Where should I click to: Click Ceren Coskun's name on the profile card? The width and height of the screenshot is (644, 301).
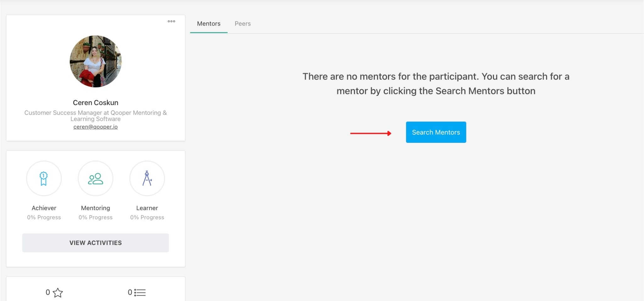point(96,102)
